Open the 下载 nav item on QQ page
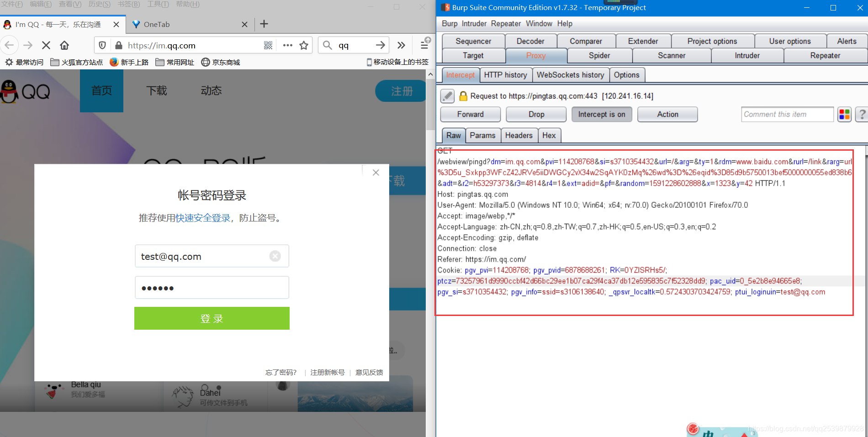Screen dimensions: 868x437 pyautogui.click(x=157, y=91)
